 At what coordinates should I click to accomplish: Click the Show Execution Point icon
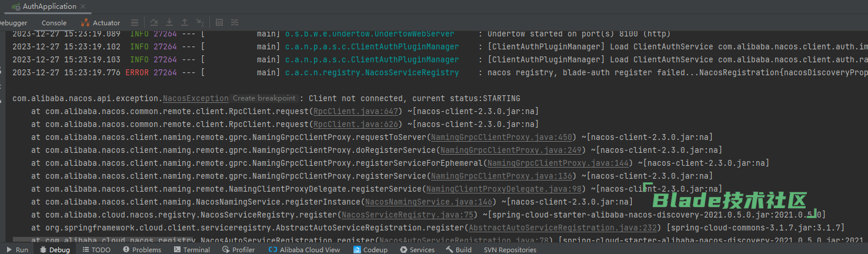pyautogui.click(x=135, y=23)
